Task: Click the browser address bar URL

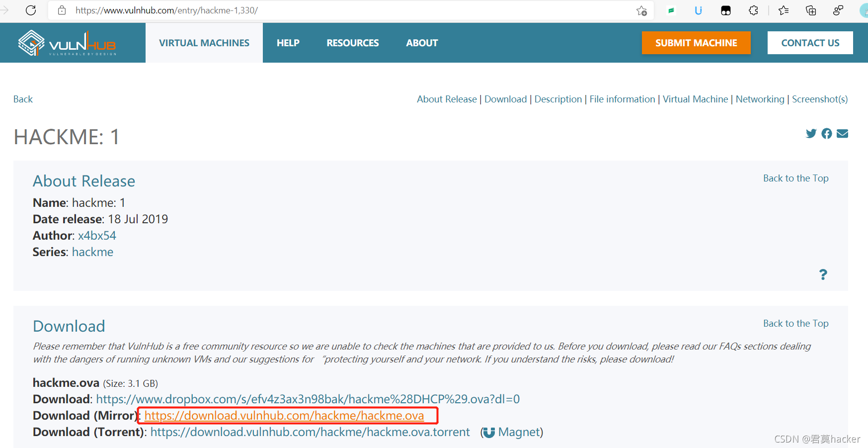Action: pyautogui.click(x=166, y=10)
